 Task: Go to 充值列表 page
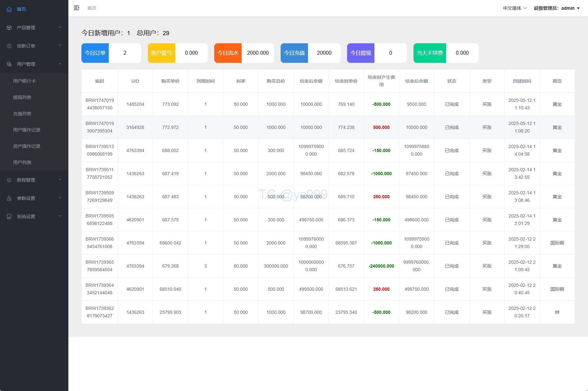[x=22, y=114]
